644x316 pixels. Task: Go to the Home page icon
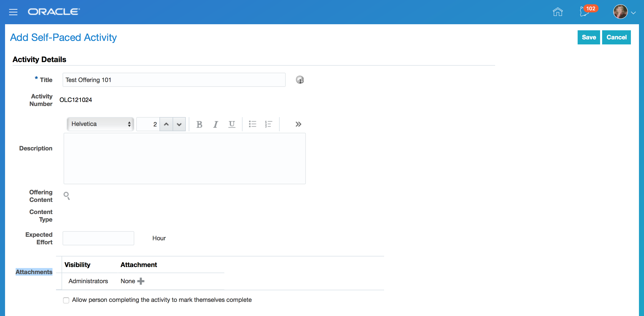click(558, 12)
